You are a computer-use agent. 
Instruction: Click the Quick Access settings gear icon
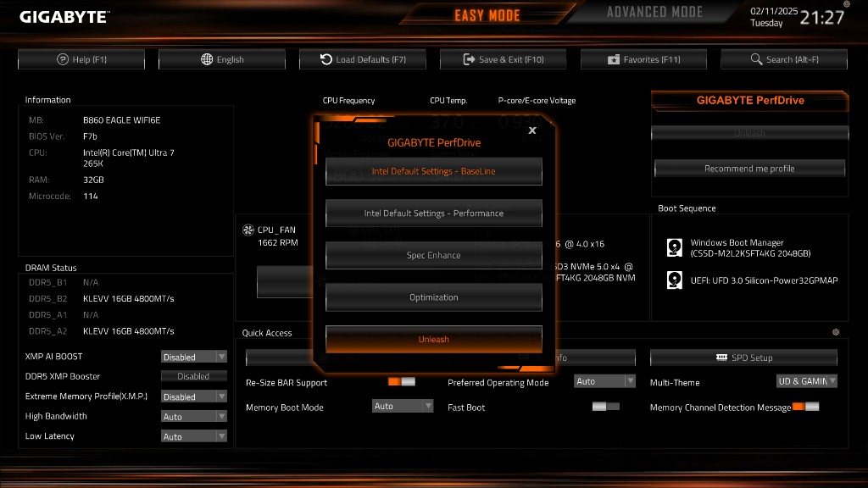pyautogui.click(x=836, y=332)
